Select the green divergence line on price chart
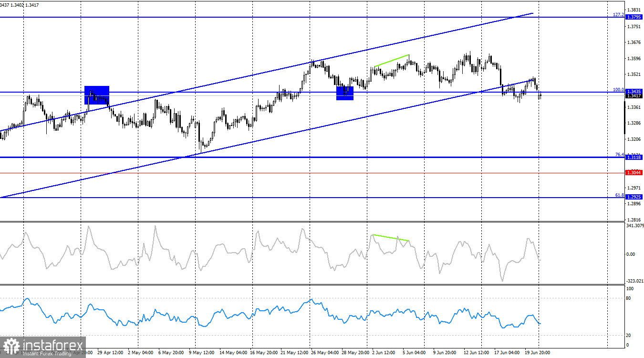The width and height of the screenshot is (644, 358). 392,61
